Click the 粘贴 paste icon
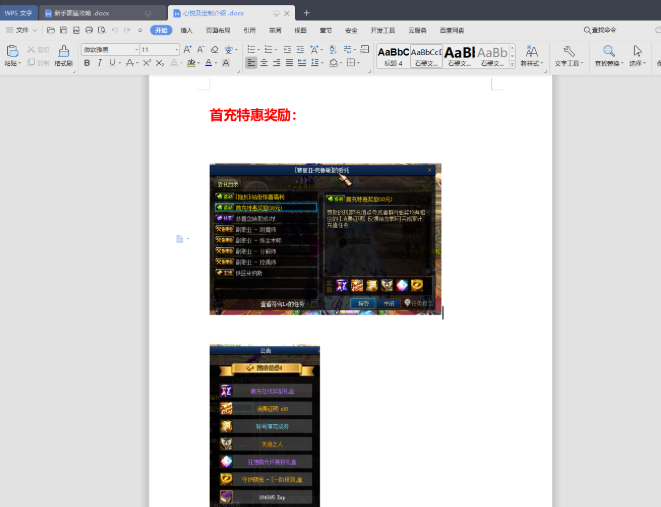 (12, 51)
